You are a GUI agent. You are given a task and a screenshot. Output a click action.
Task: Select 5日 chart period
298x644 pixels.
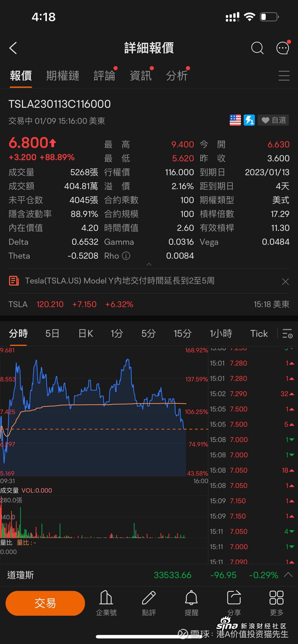52,334
